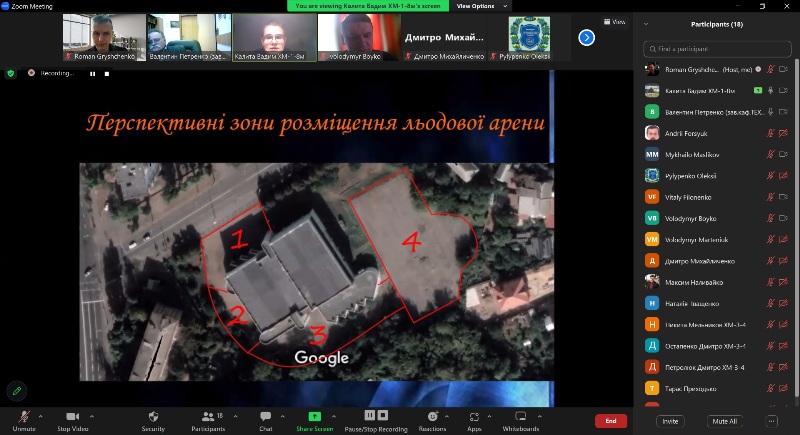This screenshot has width=800, height=435.
Task: Open the Security shield icon
Action: pyautogui.click(x=153, y=416)
